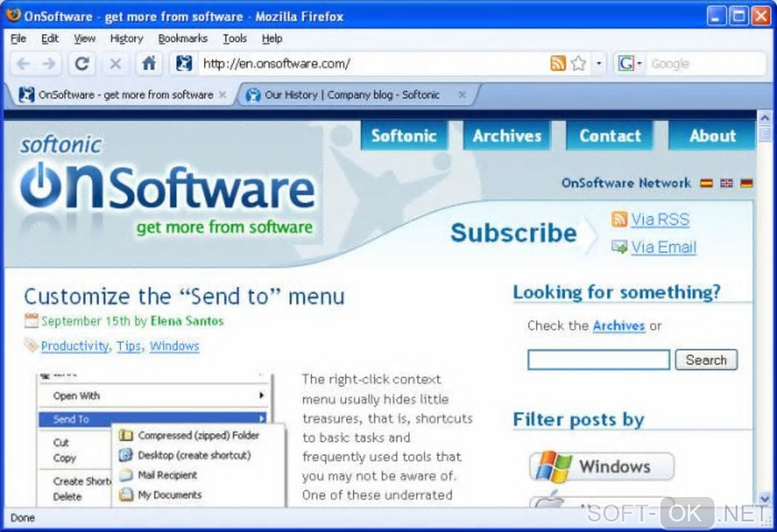777x532 pixels.
Task: Select the UK flag in OnSoftware Network
Action: 727,183
